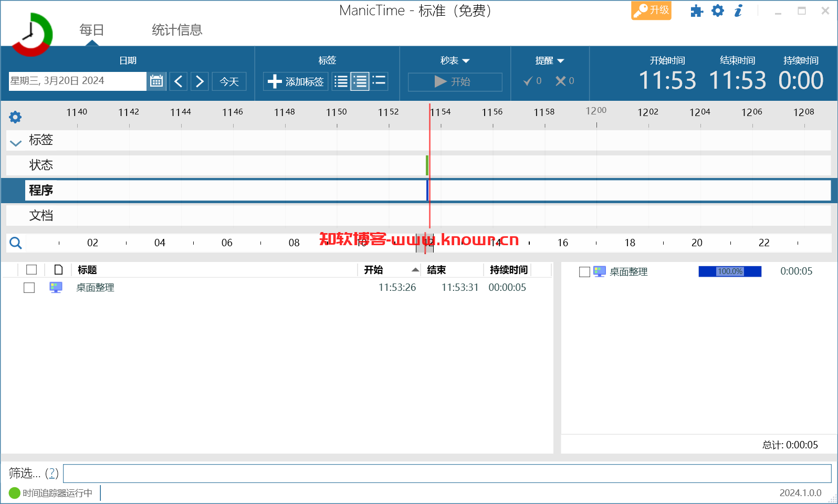Viewport: 838px width, 504px height.
Task: Switch to the 统计信息 tab
Action: (177, 30)
